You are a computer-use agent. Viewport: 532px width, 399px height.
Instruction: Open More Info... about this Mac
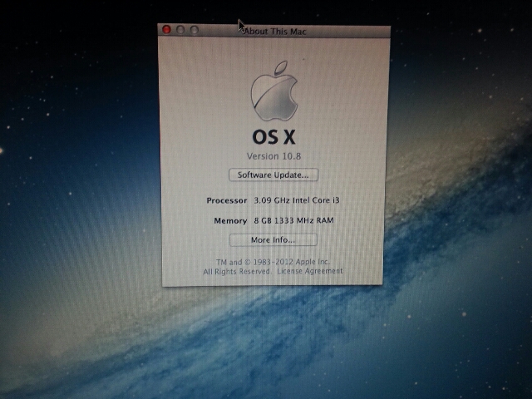[x=273, y=240]
